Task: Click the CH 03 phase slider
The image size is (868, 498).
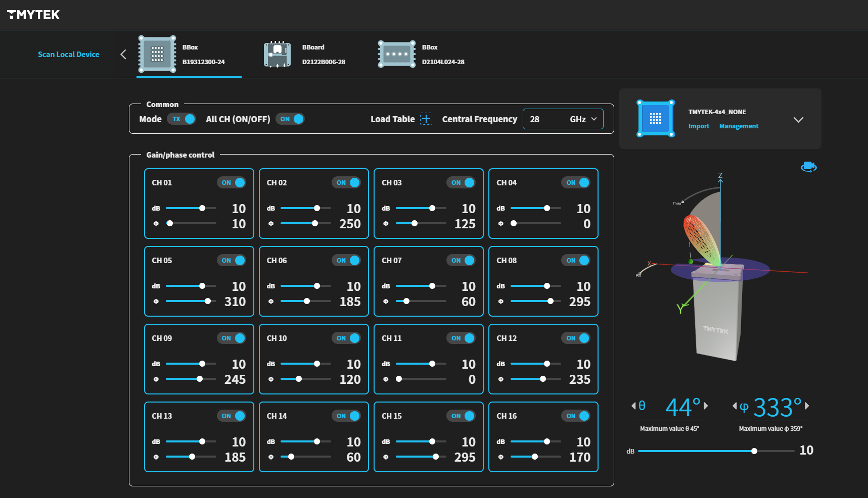Action: pyautogui.click(x=421, y=223)
